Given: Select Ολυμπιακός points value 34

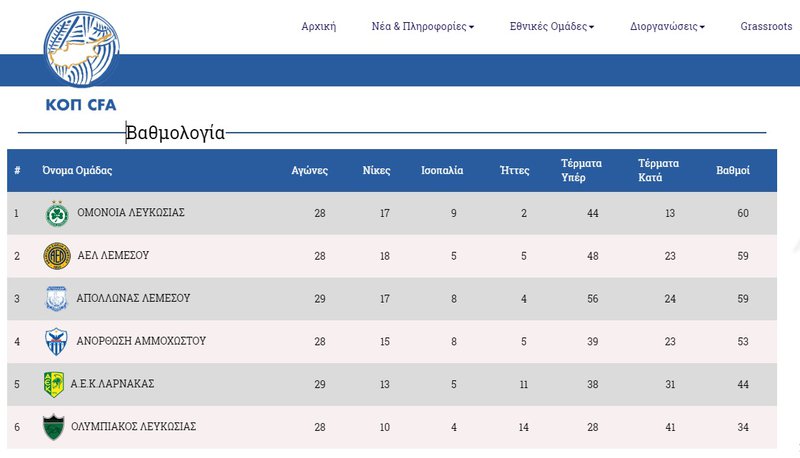Looking at the screenshot, I should point(743,427).
